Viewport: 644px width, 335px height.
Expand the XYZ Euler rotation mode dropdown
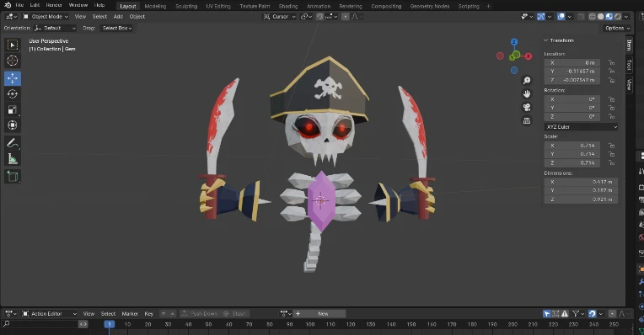click(581, 127)
